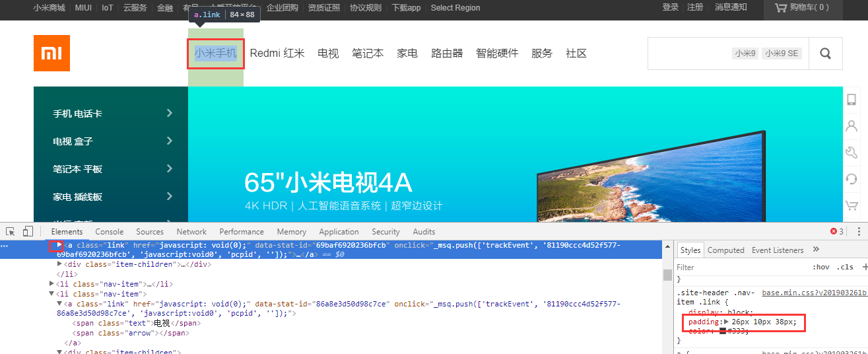
Task: Activate DevTools inspect element picker
Action: [11, 232]
